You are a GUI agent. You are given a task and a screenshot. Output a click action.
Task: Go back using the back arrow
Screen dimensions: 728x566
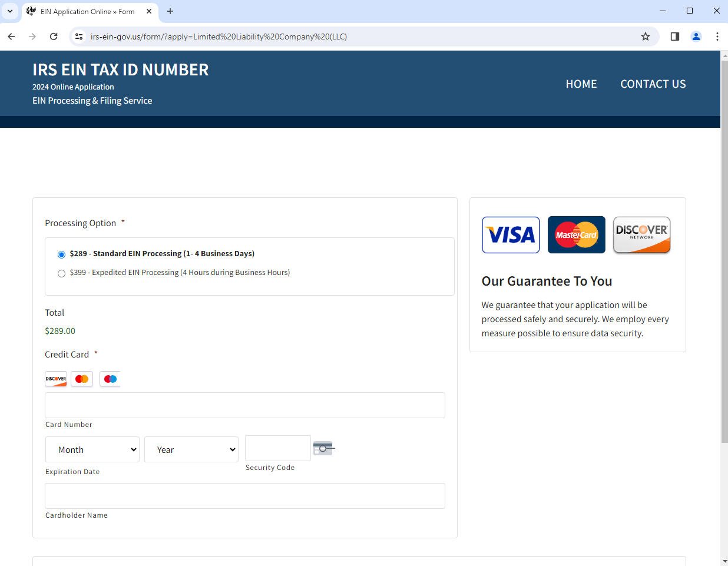[x=11, y=37]
